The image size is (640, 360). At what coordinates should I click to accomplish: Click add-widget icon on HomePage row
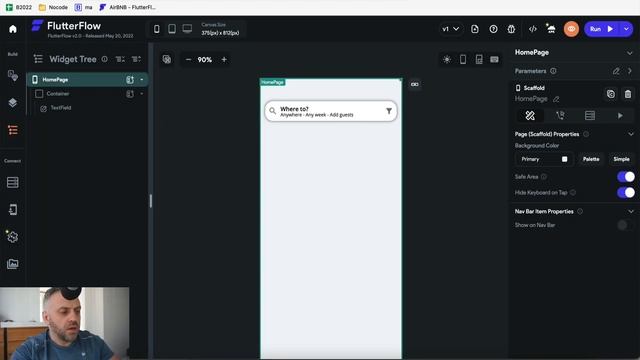tap(130, 80)
